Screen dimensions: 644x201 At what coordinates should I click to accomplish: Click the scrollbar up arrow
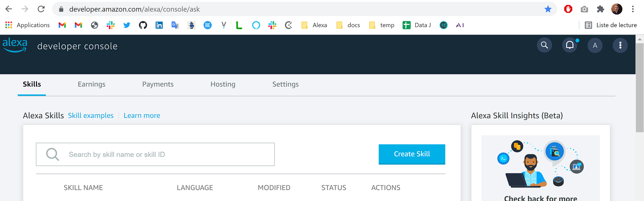[x=640, y=39]
